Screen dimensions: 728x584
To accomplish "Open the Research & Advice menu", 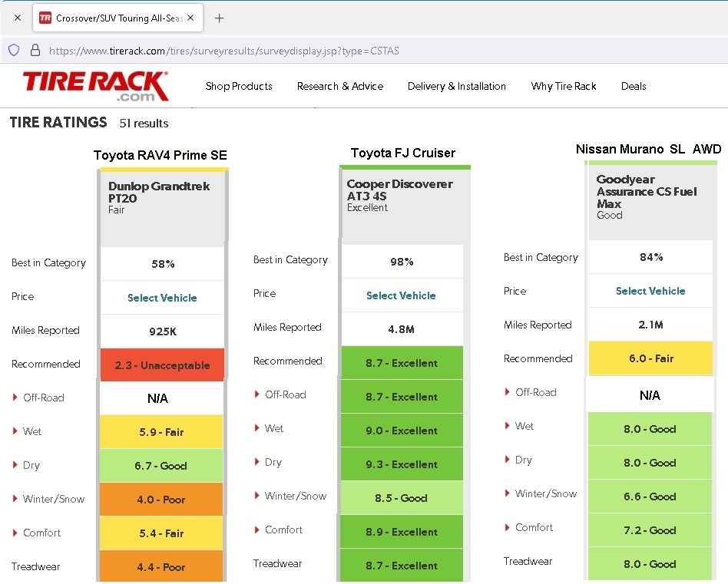I will [340, 86].
